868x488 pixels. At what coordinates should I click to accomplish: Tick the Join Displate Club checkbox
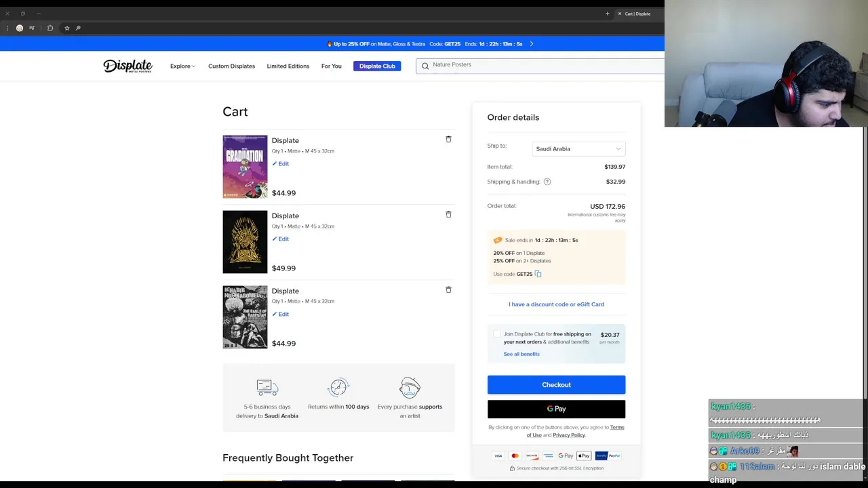[x=496, y=333]
